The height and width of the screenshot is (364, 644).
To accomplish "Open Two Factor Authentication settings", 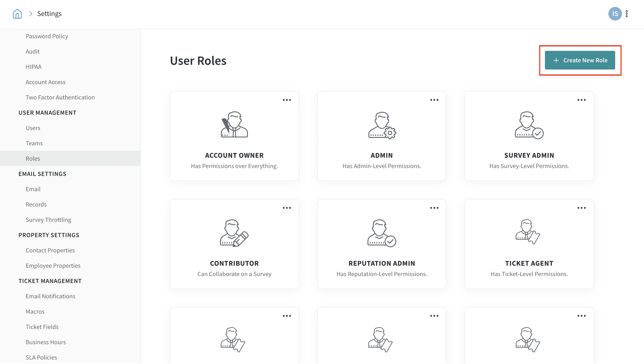I will pos(60,97).
